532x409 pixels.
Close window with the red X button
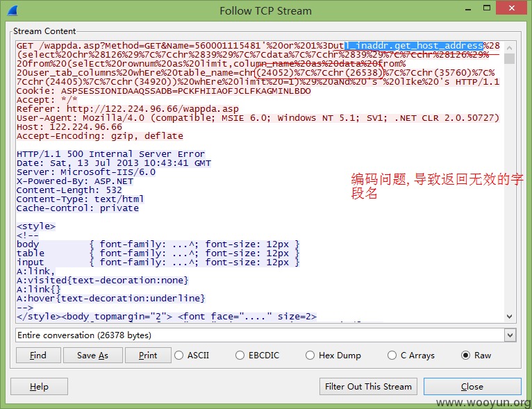512,8
